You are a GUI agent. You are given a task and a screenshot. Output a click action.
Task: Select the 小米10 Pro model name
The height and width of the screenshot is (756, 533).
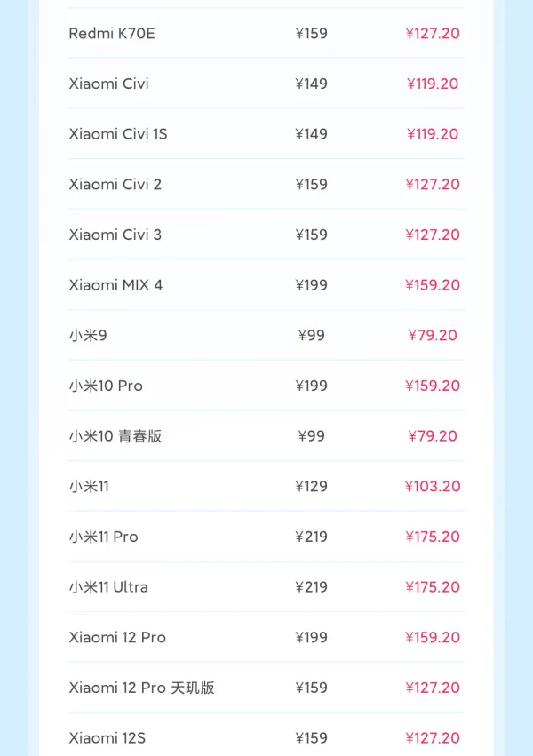[x=106, y=386]
